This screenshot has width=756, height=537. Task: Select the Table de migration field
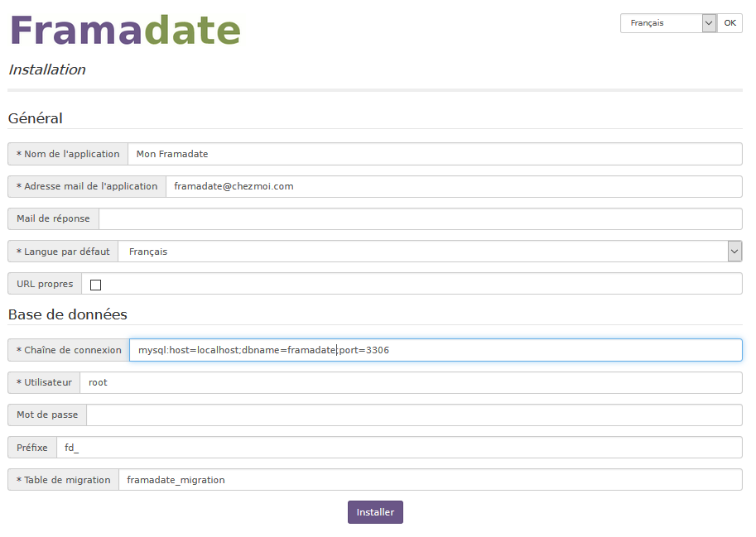coord(431,480)
